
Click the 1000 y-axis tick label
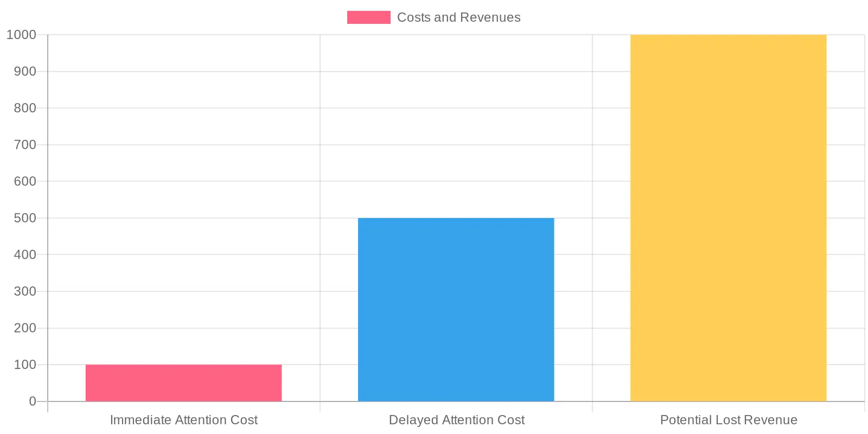(21, 35)
